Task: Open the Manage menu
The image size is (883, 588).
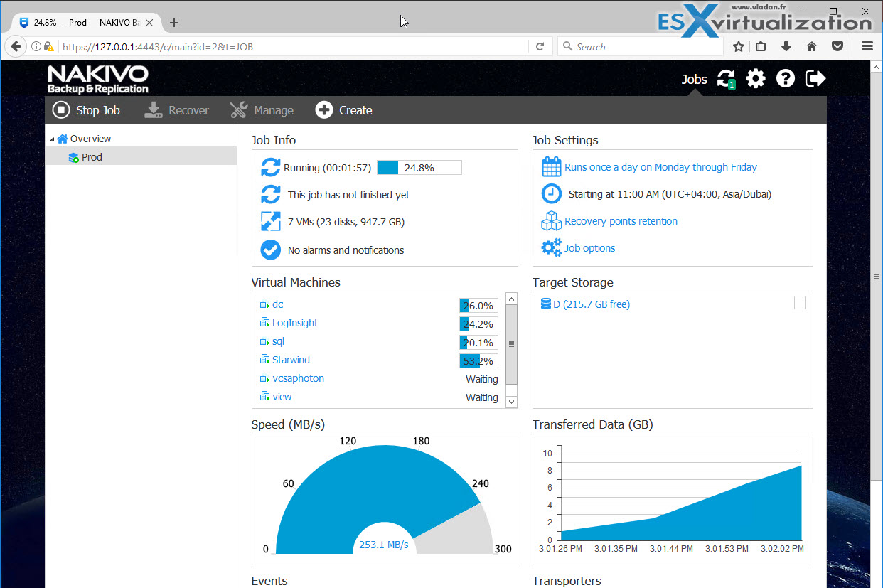Action: (x=262, y=110)
